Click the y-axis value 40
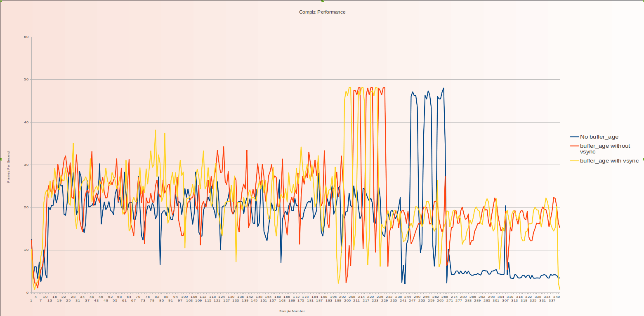 pos(26,122)
